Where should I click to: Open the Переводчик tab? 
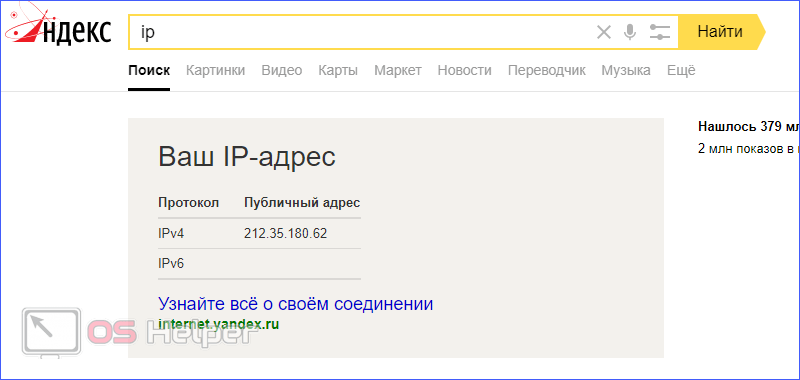point(546,70)
